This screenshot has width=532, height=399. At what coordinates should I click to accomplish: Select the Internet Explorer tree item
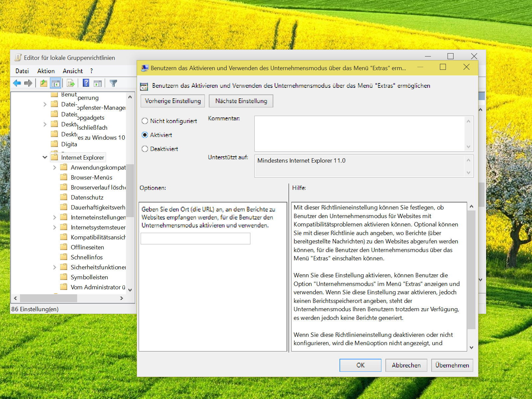click(x=82, y=157)
